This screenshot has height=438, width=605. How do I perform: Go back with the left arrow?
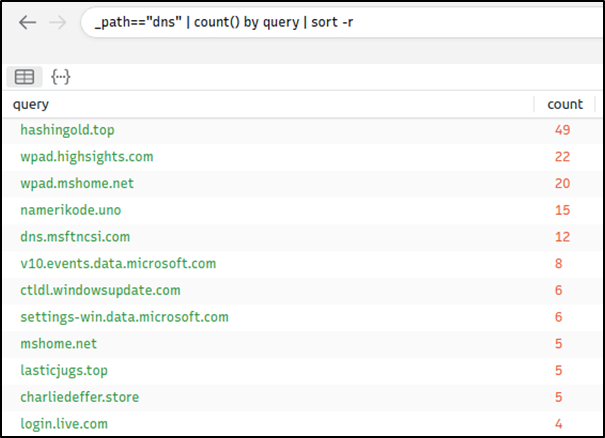(27, 22)
